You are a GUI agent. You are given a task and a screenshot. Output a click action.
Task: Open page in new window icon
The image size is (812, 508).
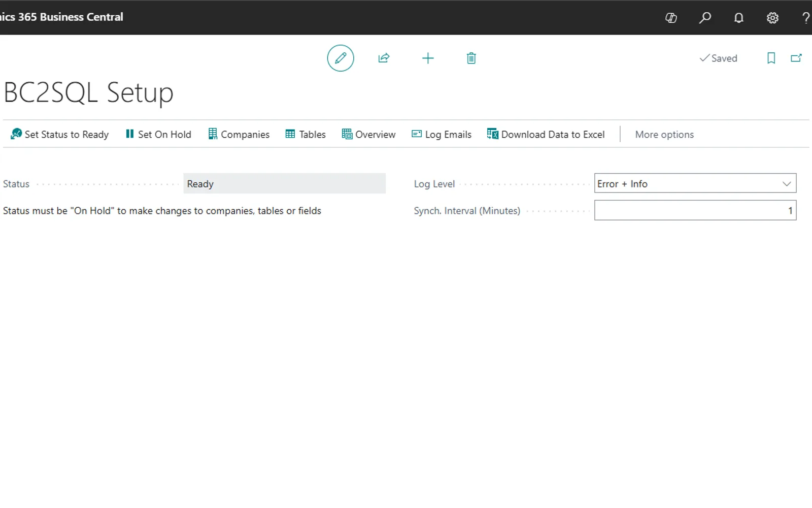(x=796, y=58)
